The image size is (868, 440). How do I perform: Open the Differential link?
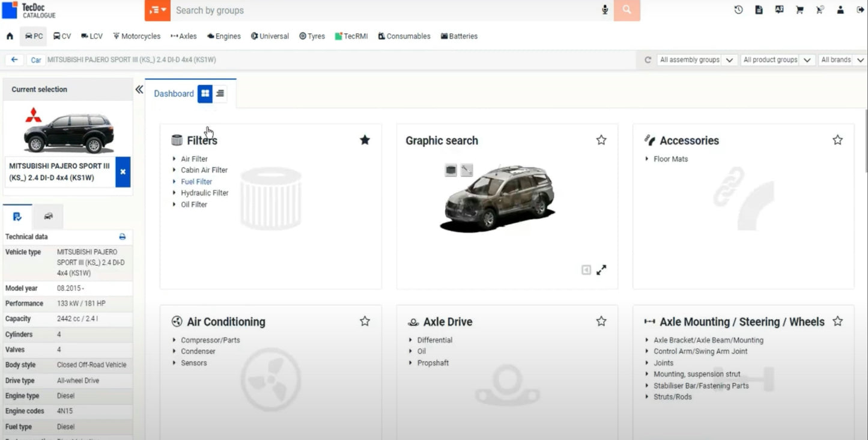(x=435, y=340)
